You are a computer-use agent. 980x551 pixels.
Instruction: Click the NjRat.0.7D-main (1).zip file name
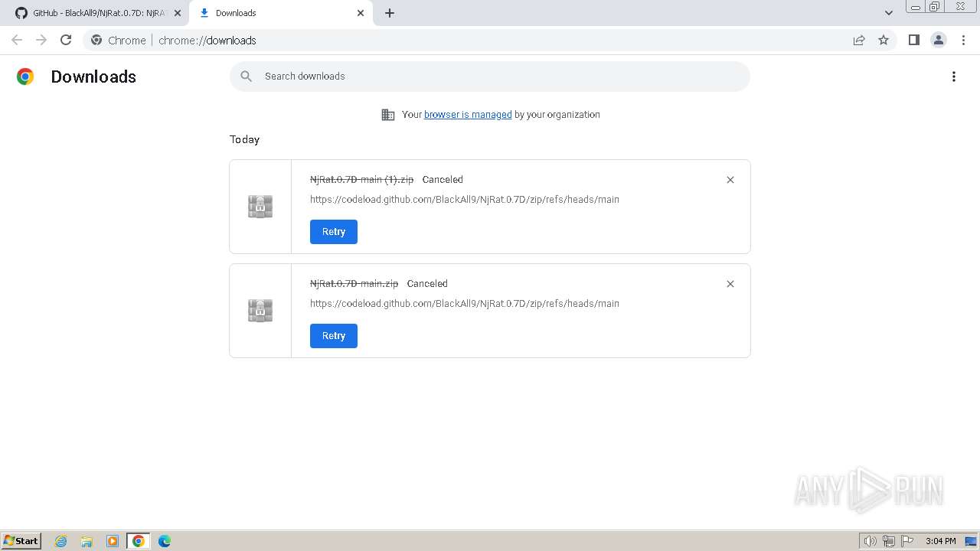point(361,180)
